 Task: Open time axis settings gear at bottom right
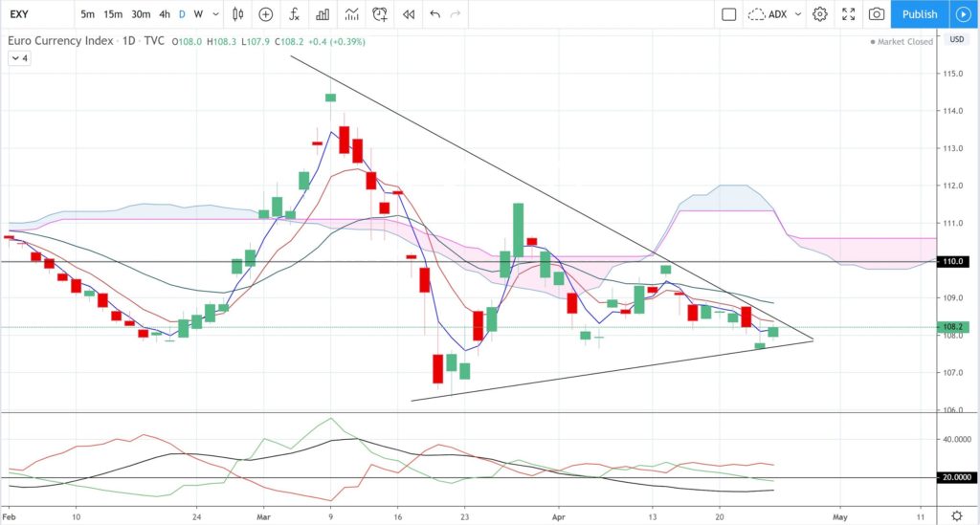tap(957, 516)
